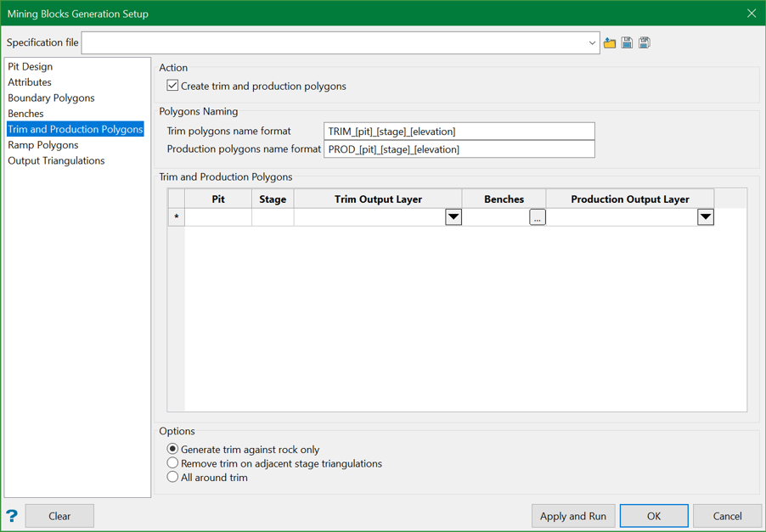Toggle Create trim and production polygons checkbox

pos(173,86)
